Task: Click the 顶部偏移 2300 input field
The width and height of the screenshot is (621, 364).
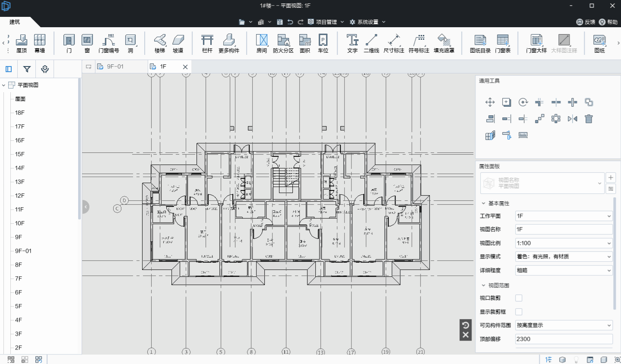Action: [x=564, y=339]
